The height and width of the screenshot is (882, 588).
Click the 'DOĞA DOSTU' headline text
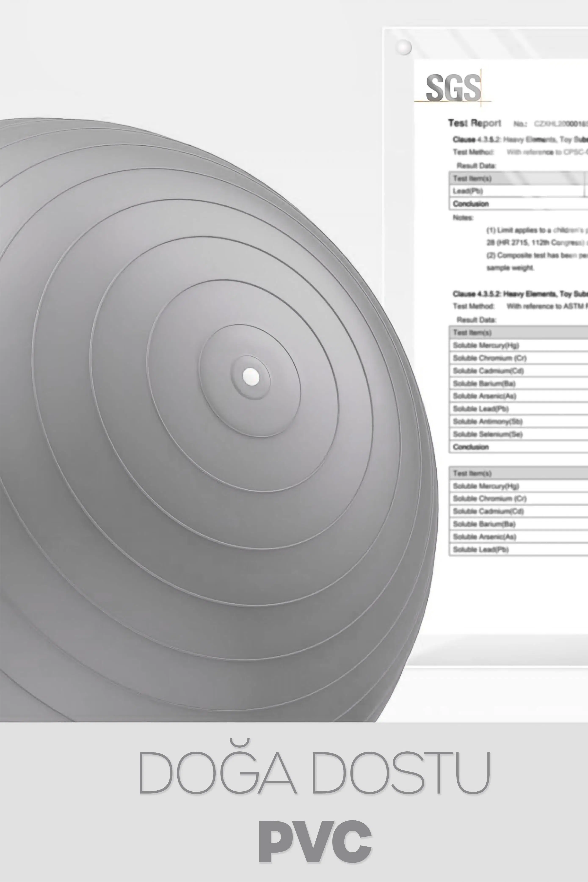[x=314, y=773]
